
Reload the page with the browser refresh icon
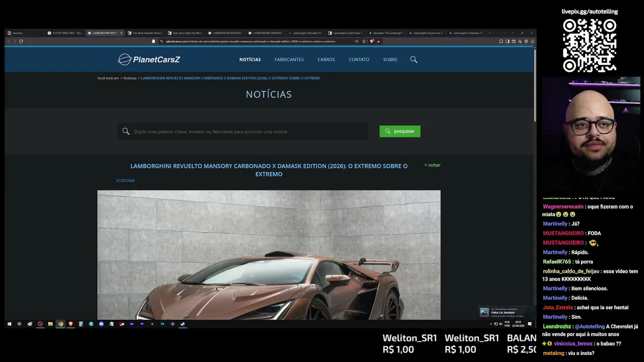(21, 41)
